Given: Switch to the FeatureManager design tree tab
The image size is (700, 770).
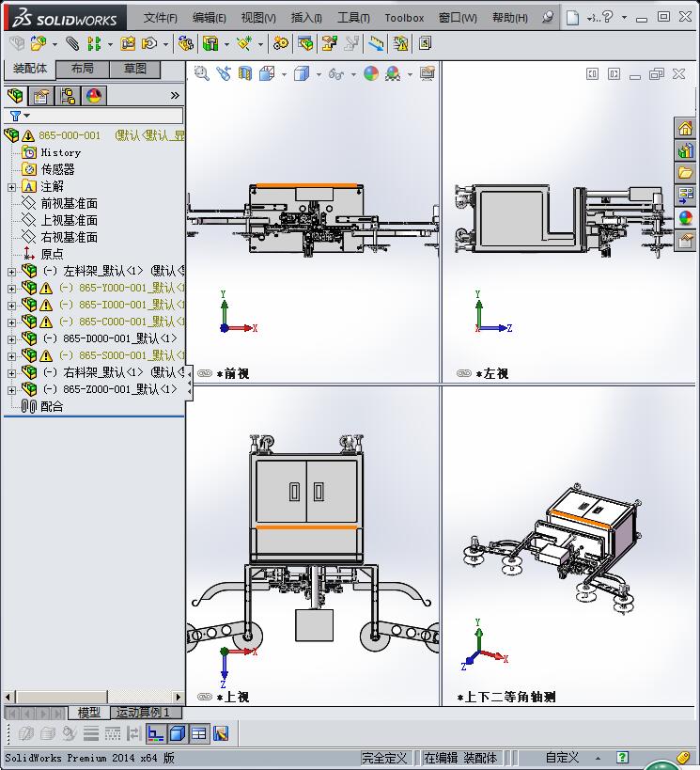Looking at the screenshot, I should [x=16, y=95].
